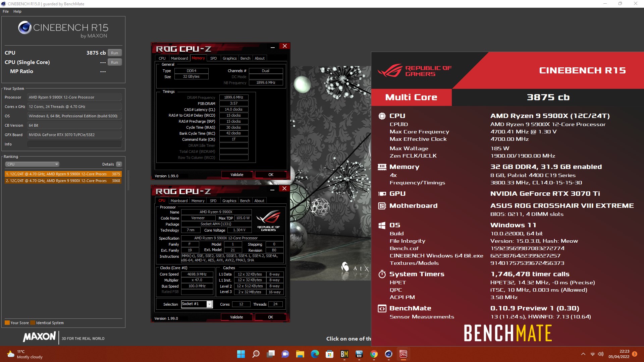Switch to SPD tab in lower CPU-Z

(213, 201)
